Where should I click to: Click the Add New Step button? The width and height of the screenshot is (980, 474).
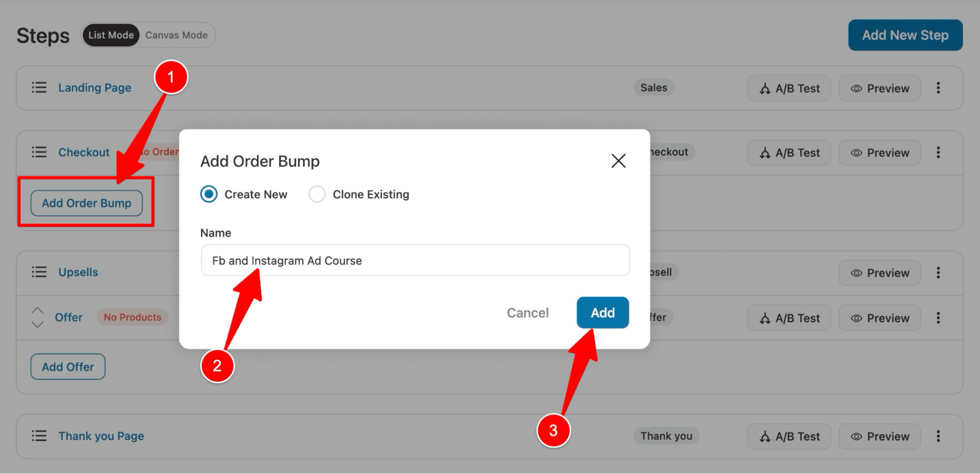pos(905,35)
